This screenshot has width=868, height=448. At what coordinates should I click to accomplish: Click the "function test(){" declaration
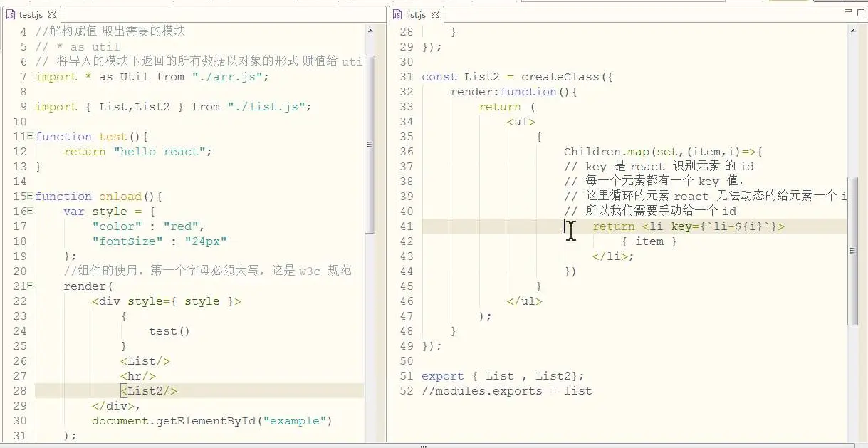92,137
